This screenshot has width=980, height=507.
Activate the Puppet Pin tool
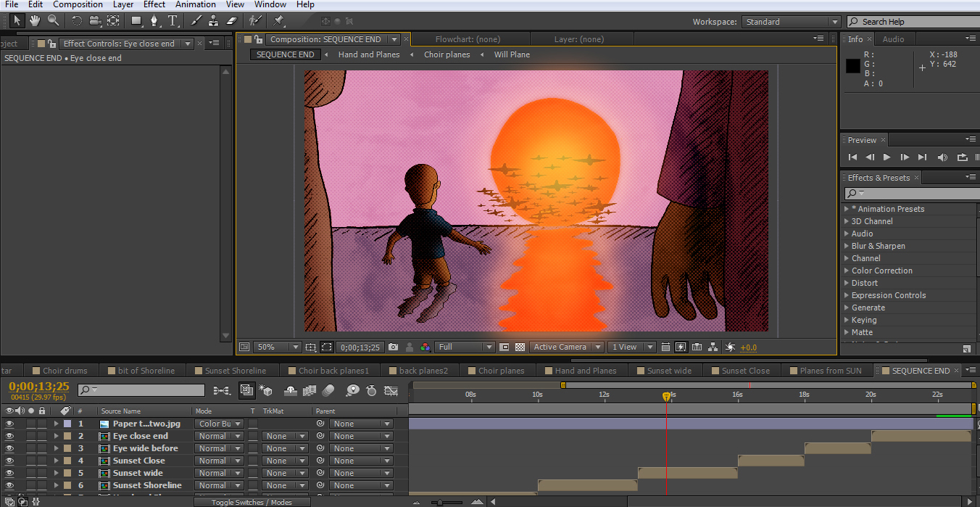279,21
